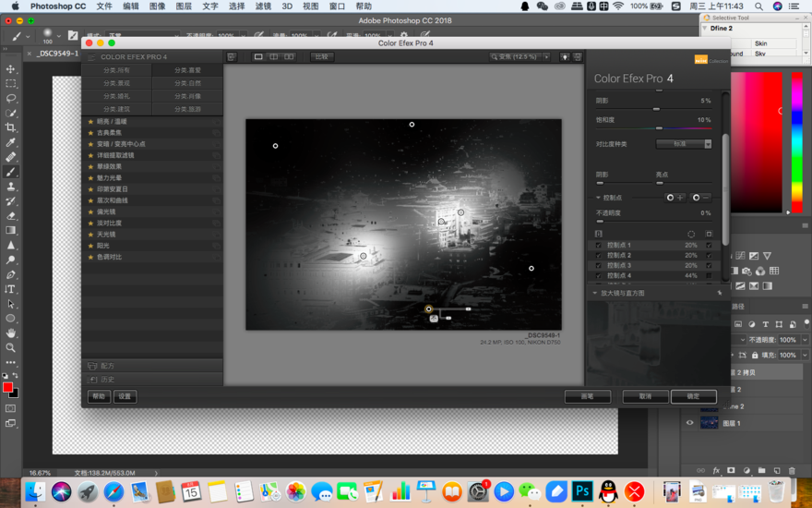Click the red foreground color swatch
Screen dimensions: 812x508
click(x=7, y=387)
